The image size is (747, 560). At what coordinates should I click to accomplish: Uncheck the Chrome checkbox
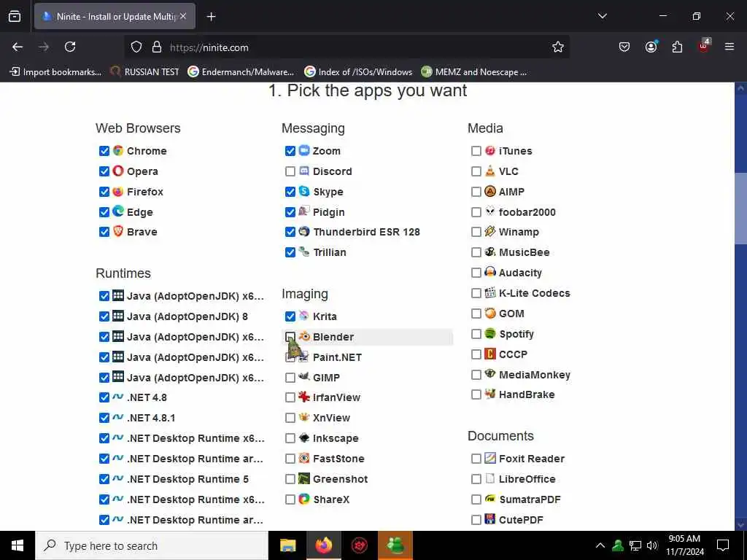coord(104,151)
